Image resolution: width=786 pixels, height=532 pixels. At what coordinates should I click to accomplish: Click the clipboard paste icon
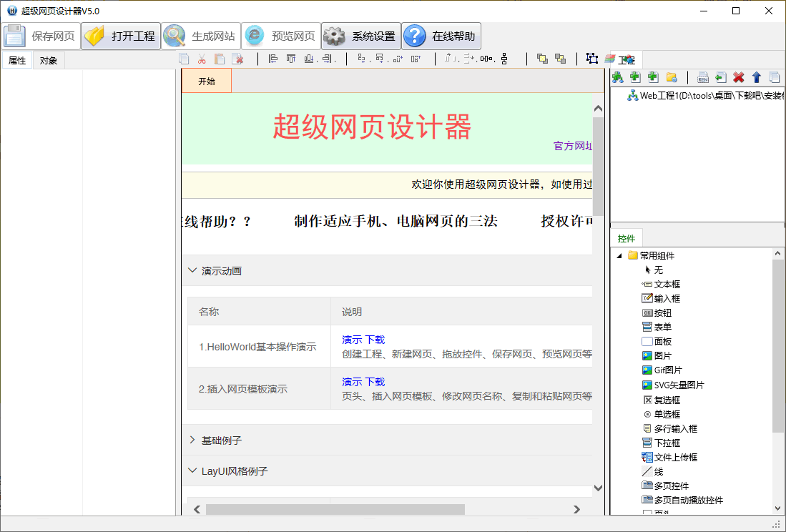click(220, 59)
